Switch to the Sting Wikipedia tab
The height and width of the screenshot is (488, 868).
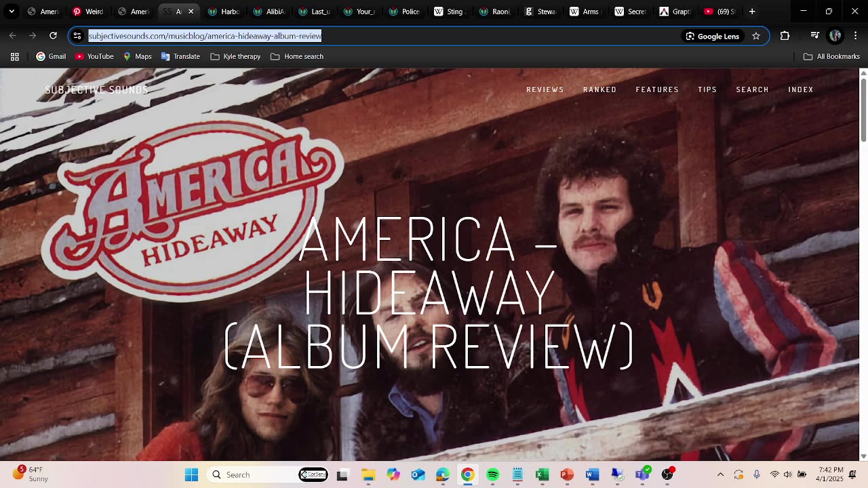pos(449,12)
